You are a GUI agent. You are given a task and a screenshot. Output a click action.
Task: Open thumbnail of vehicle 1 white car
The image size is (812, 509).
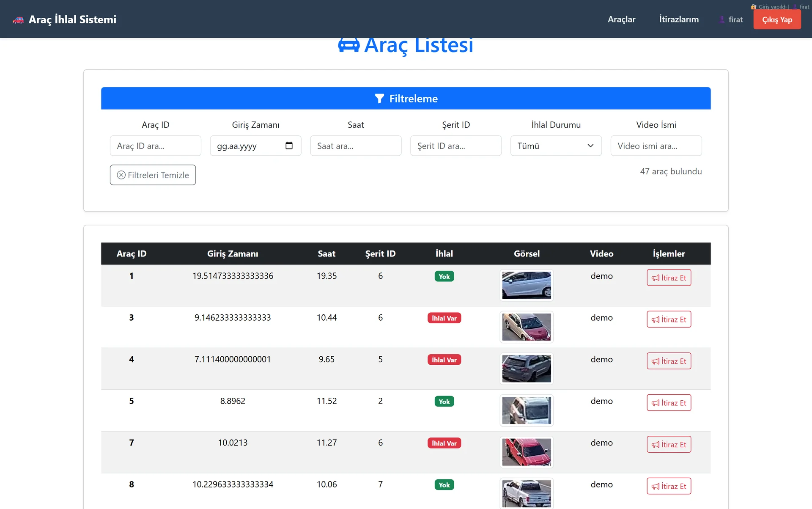coord(527,285)
